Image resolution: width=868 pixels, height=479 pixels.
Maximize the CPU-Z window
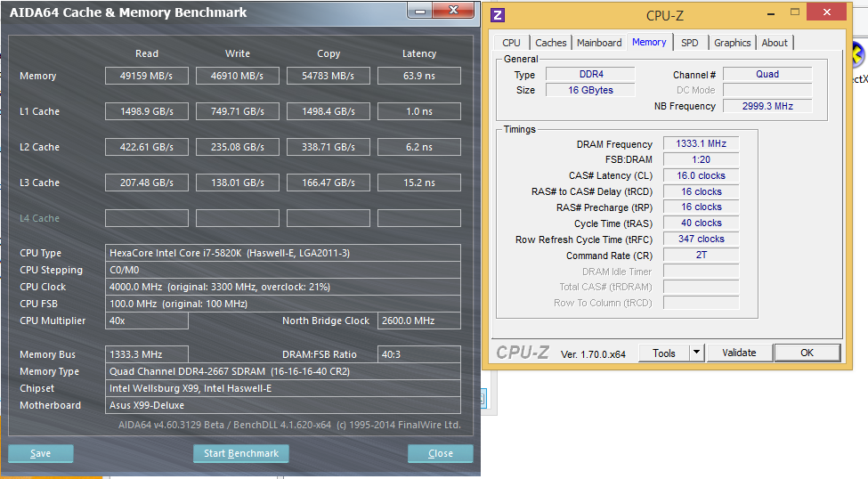795,12
